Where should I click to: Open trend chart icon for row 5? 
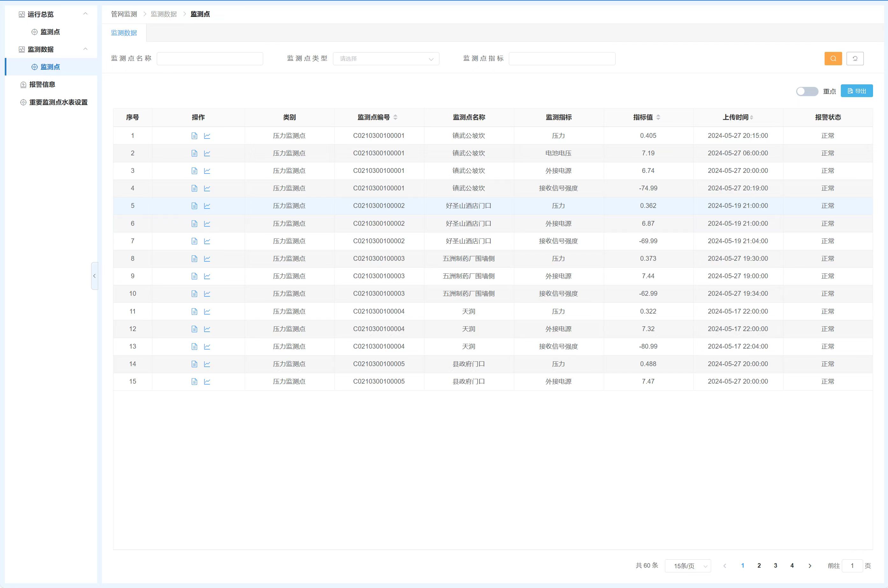pos(207,206)
